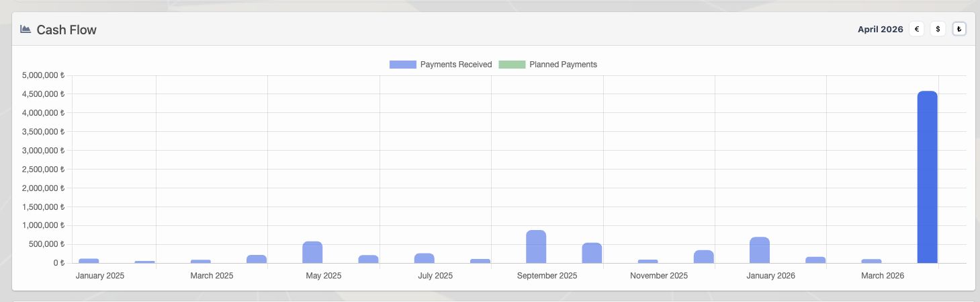The width and height of the screenshot is (980, 302).
Task: Click the March 2026 axis label
Action: tap(883, 276)
